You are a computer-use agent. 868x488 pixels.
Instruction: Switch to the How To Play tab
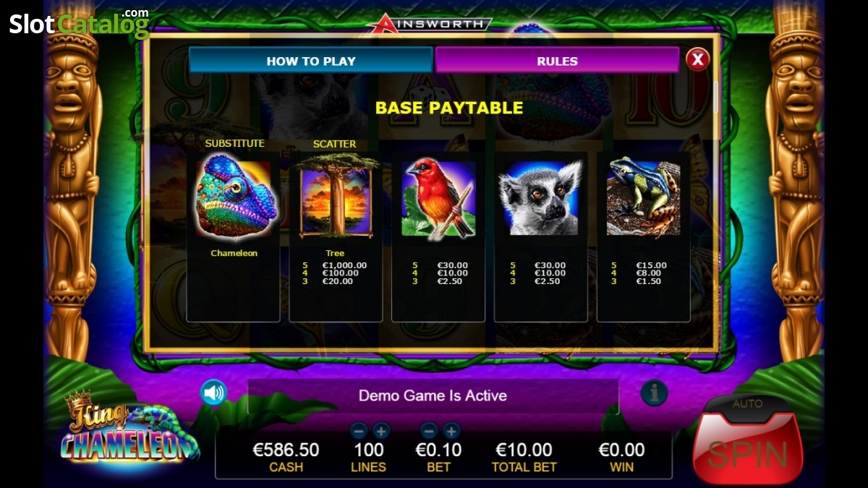tap(311, 61)
